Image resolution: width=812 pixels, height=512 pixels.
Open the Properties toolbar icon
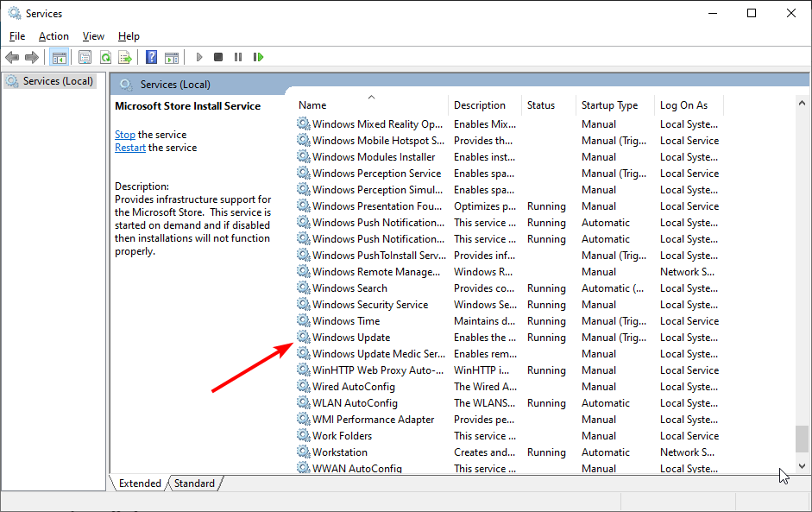coord(85,57)
